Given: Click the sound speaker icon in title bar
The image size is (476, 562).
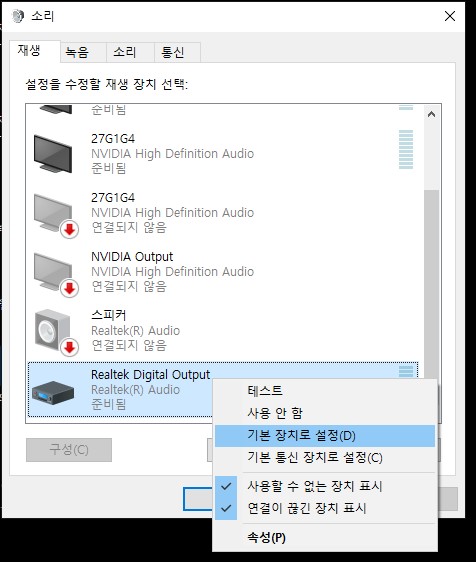Looking at the screenshot, I should (x=18, y=16).
